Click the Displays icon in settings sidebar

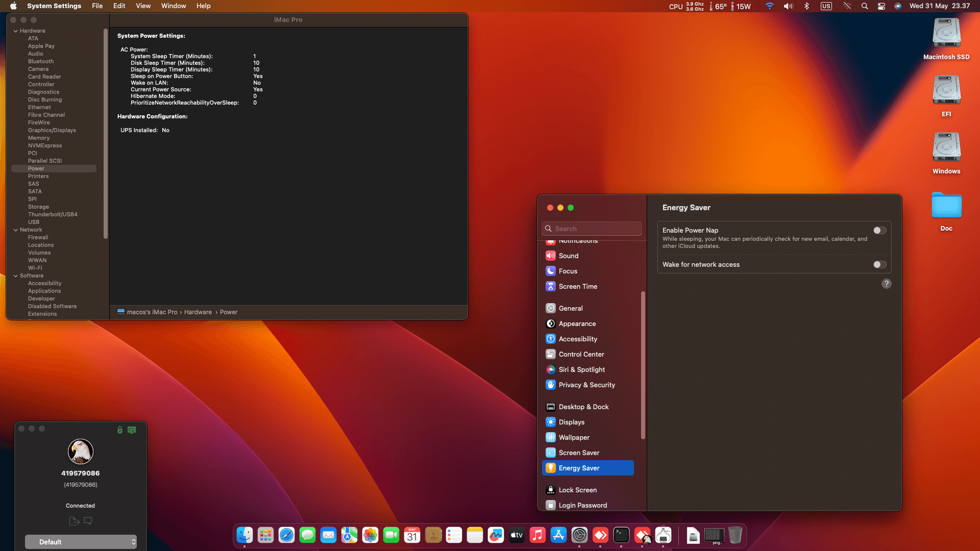point(551,422)
